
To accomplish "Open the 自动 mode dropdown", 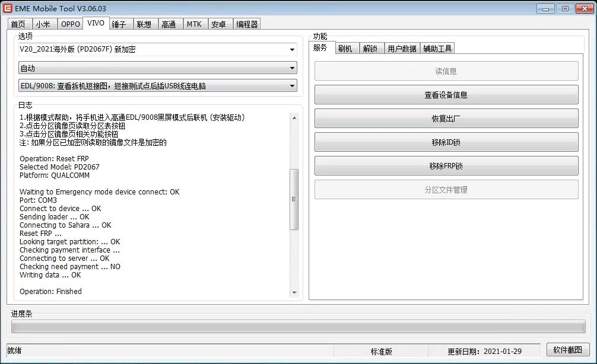I will (157, 68).
